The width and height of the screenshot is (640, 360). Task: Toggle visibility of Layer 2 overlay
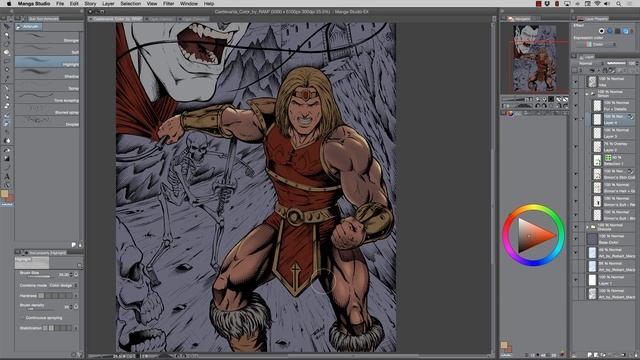click(x=576, y=147)
